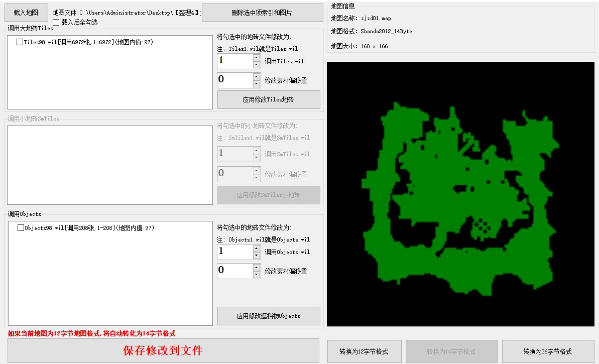Increase Tiles 修改素材偏移量 value with up arrow
The image size is (599, 364).
[x=257, y=77]
